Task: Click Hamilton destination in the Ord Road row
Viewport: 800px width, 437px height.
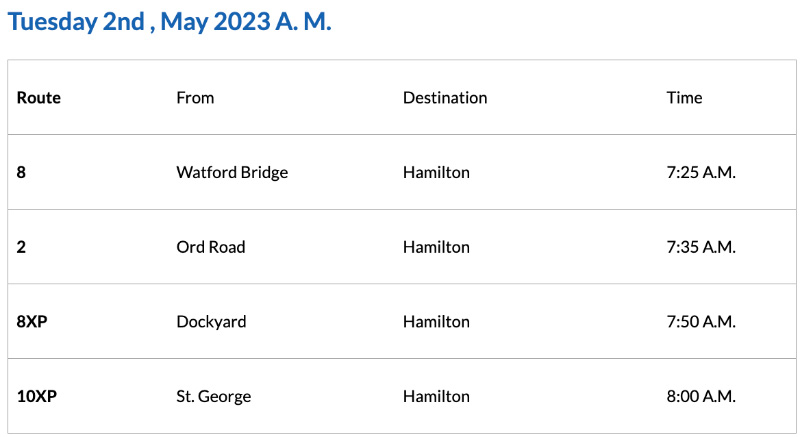Action: click(436, 247)
